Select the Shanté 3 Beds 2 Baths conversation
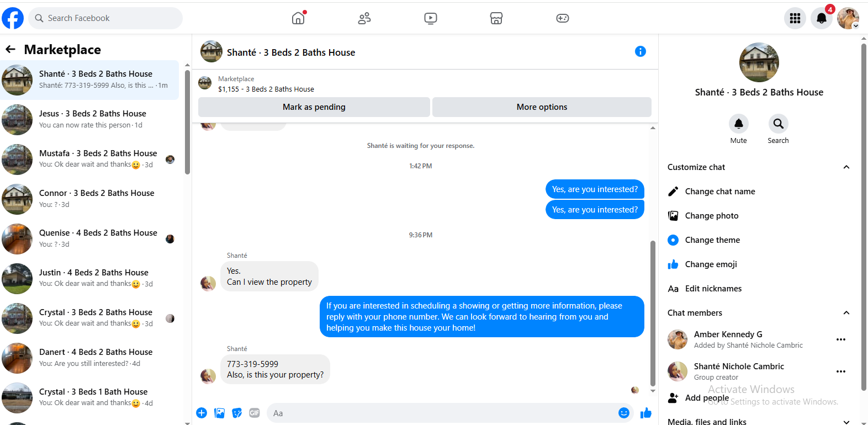 tap(89, 80)
